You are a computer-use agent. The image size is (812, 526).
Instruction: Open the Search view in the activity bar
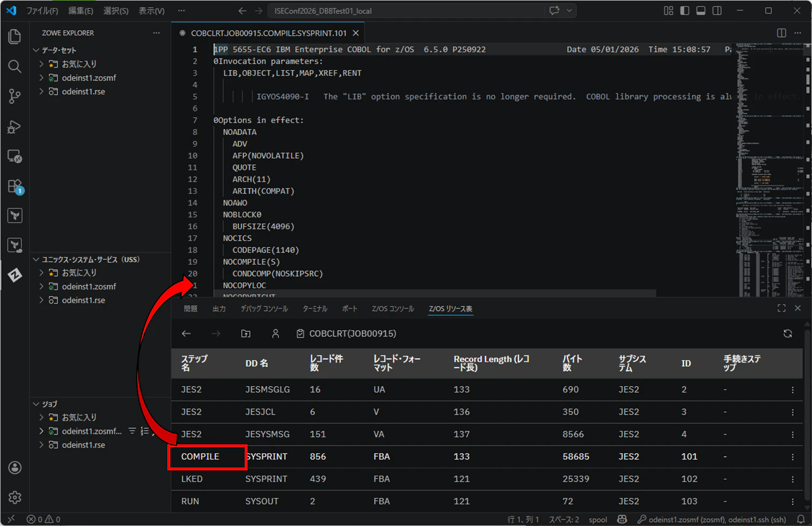coord(14,66)
